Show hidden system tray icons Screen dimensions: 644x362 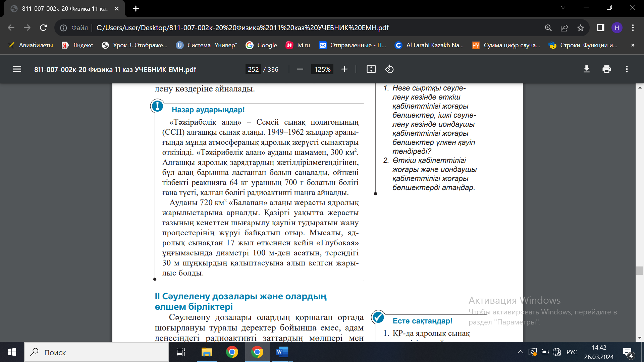(x=520, y=352)
